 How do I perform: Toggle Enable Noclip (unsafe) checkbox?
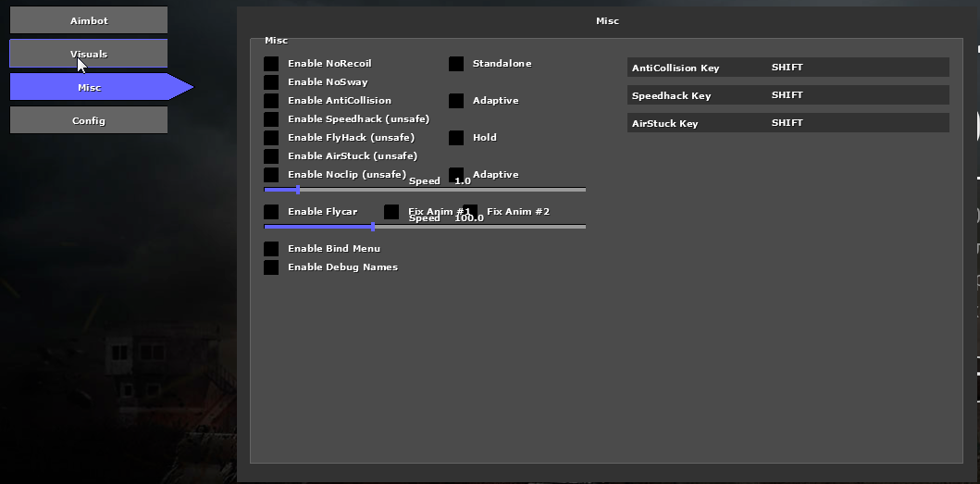point(271,175)
